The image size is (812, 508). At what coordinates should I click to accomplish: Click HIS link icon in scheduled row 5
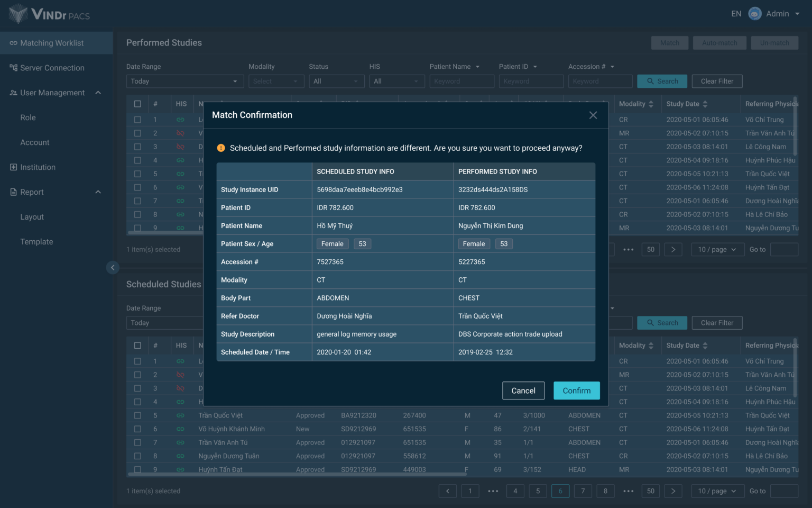pos(181,416)
